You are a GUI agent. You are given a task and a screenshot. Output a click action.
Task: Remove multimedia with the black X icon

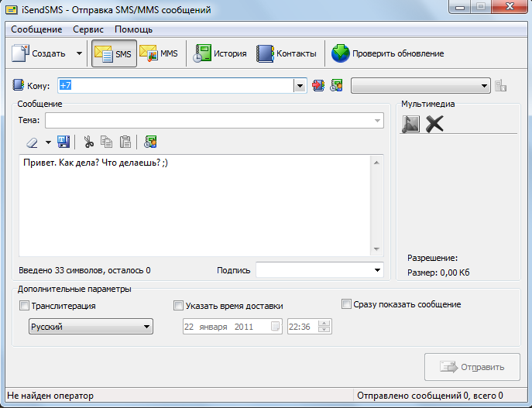434,123
